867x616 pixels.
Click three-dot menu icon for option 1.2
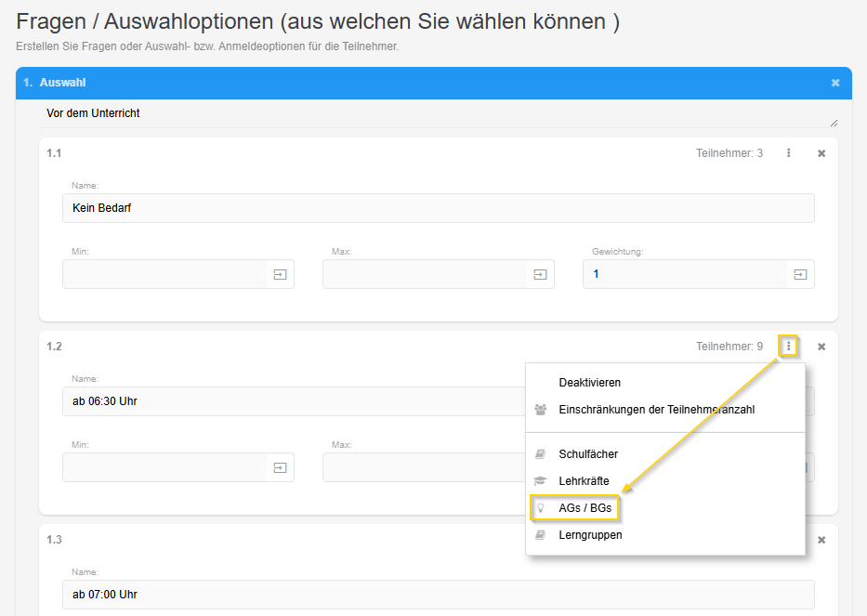tap(789, 347)
